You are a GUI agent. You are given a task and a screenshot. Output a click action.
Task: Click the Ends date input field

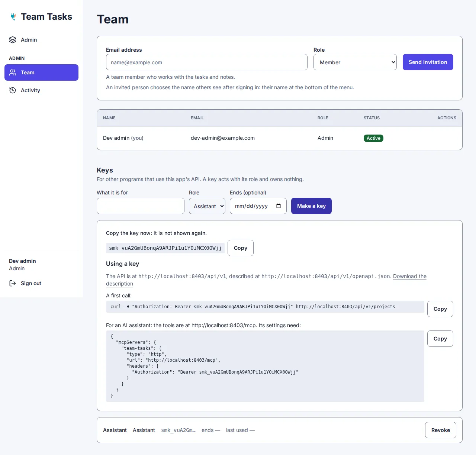258,206
